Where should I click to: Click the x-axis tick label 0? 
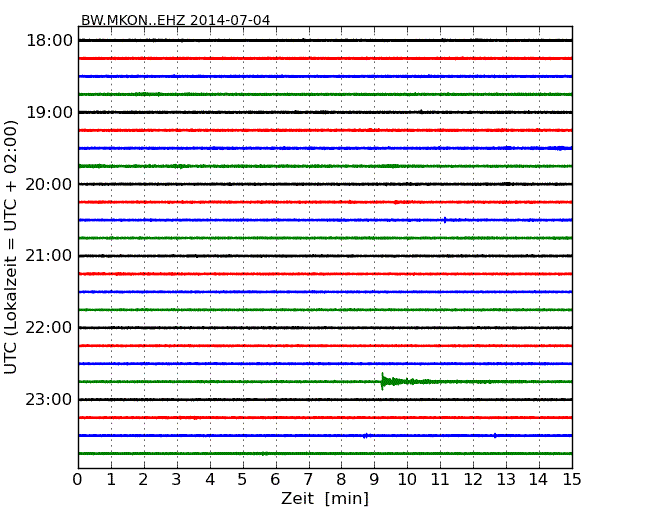pos(78,479)
